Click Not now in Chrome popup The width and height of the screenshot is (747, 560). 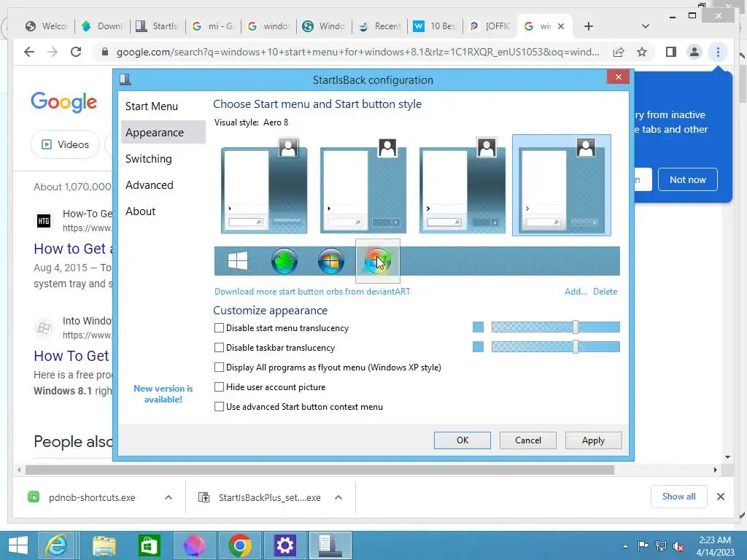687,179
